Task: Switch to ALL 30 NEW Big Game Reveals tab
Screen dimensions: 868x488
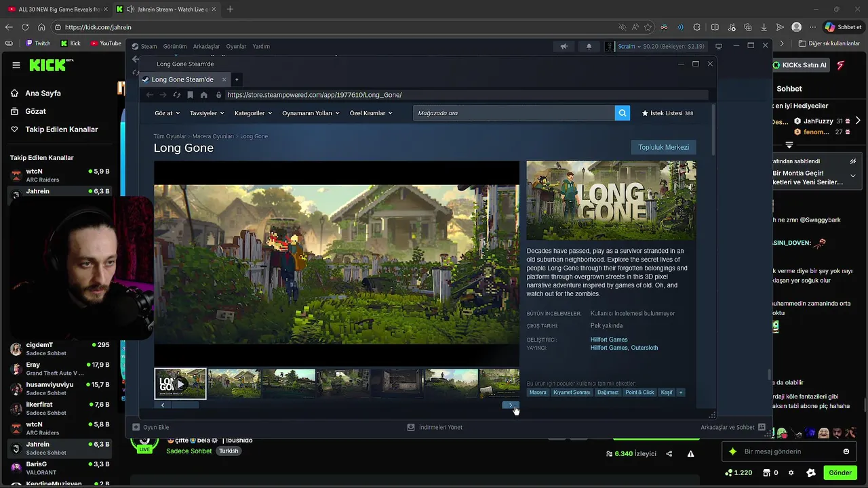Action: point(58,9)
